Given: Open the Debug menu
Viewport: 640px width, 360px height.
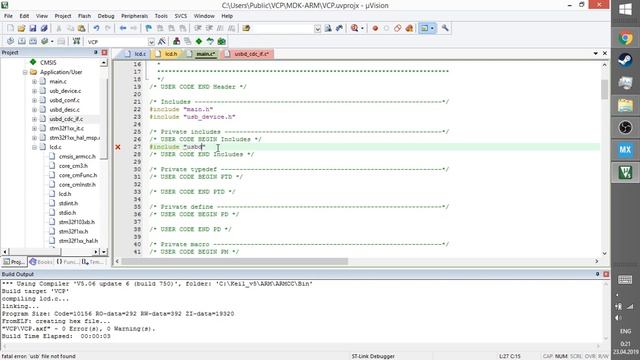Looking at the screenshot, I should click(x=106, y=16).
